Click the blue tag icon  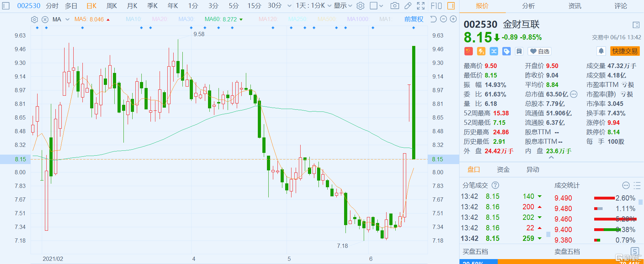click(507, 52)
